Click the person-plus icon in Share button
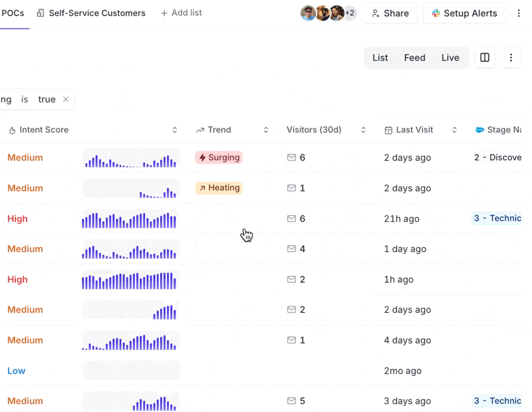The image size is (532, 412). click(x=375, y=13)
